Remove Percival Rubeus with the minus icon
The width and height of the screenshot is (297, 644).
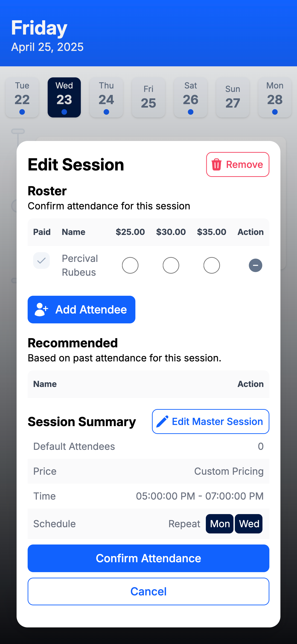255,265
